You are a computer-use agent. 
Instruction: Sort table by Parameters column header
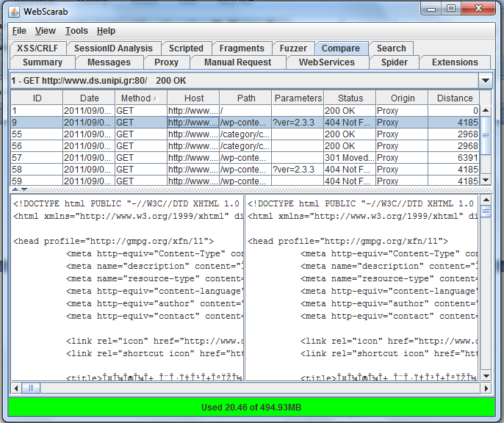(x=298, y=98)
